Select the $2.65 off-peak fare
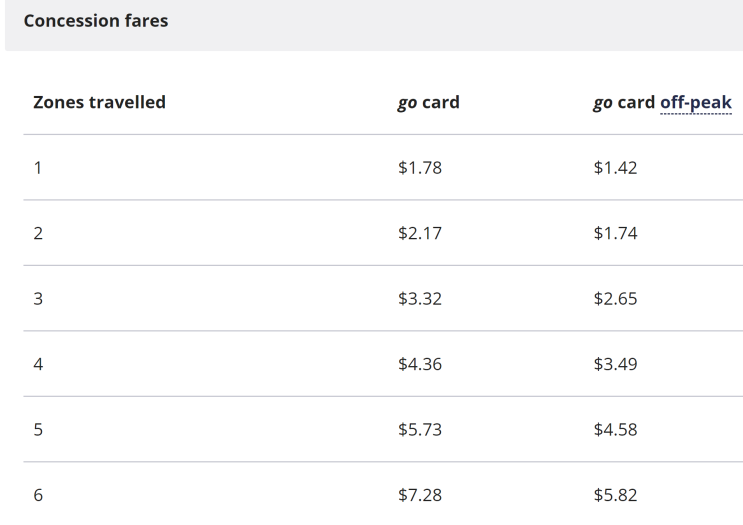 [615, 299]
